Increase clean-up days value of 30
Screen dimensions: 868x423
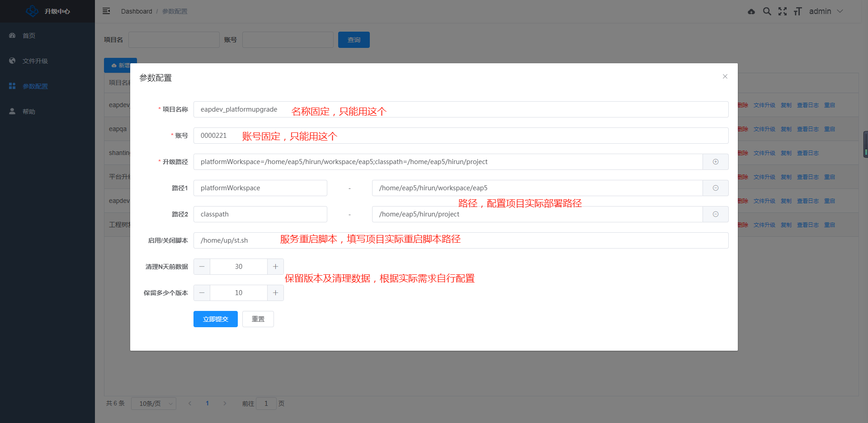point(275,267)
